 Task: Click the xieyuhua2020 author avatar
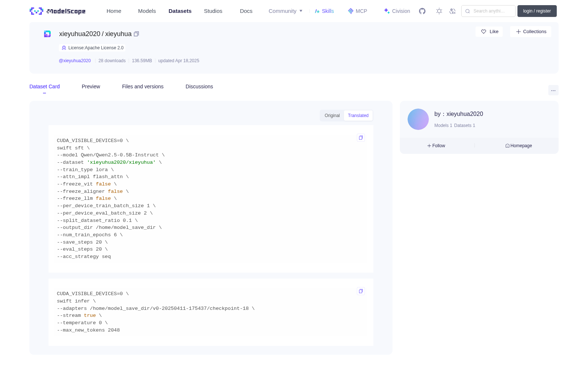[418, 119]
